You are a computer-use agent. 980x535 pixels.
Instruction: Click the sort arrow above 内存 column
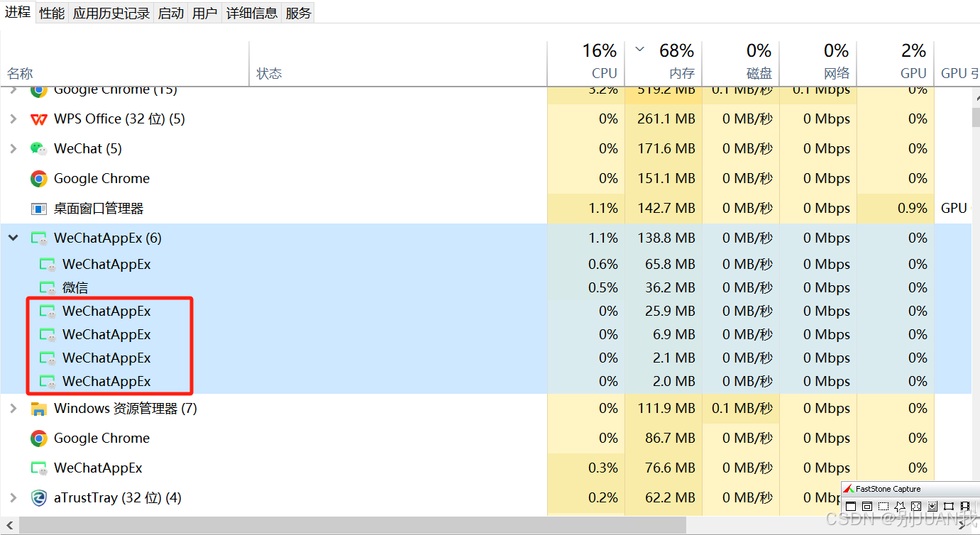[x=640, y=50]
